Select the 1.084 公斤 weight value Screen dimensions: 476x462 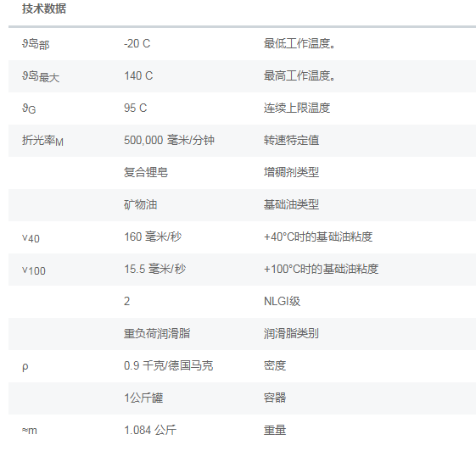tap(150, 430)
